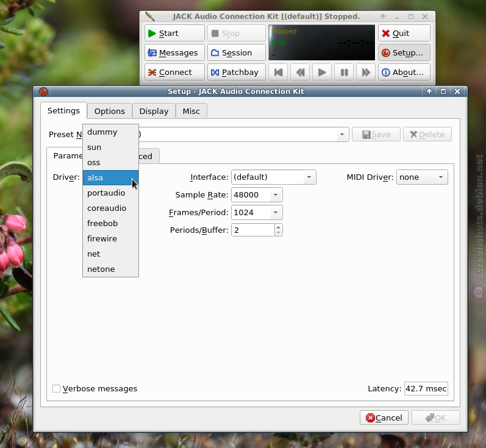Open the Messages window

(x=174, y=52)
